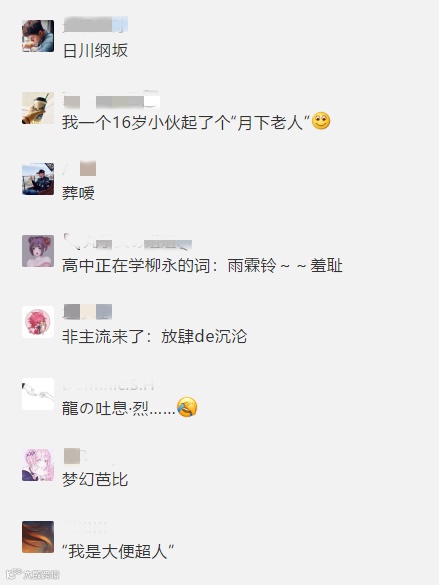
Task: Open the purple-haired girl avatar
Action: point(38,251)
